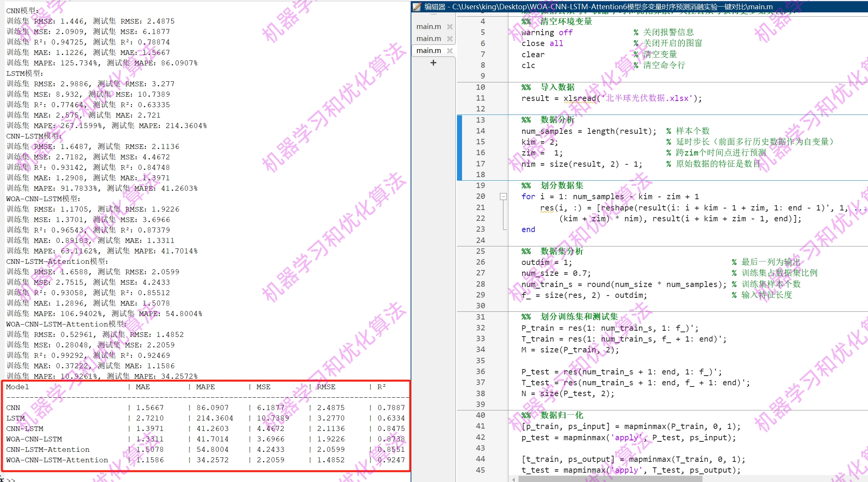
Task: Collapse the for loop at line 20
Action: click(x=503, y=197)
